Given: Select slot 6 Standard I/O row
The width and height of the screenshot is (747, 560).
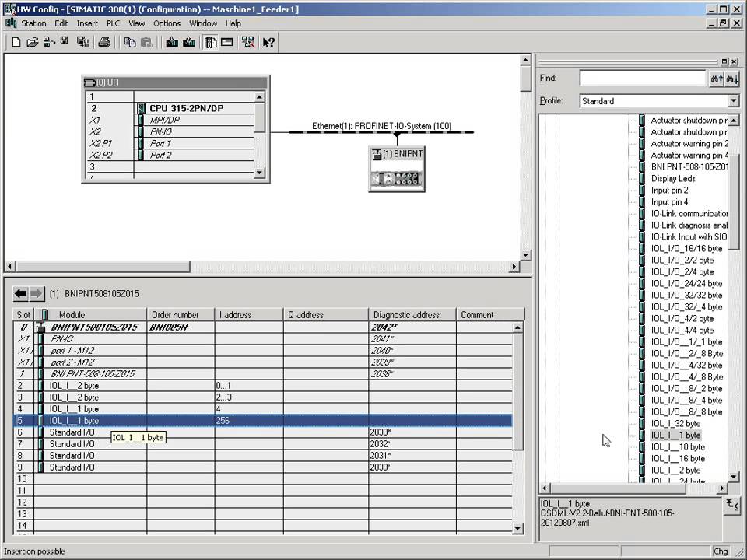Looking at the screenshot, I should click(264, 432).
